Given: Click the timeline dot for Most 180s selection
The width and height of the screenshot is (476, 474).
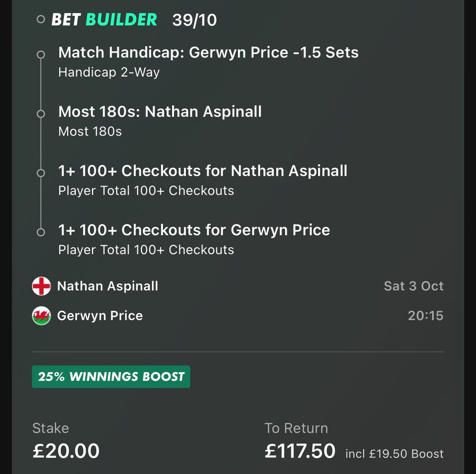Looking at the screenshot, I should point(40,114).
